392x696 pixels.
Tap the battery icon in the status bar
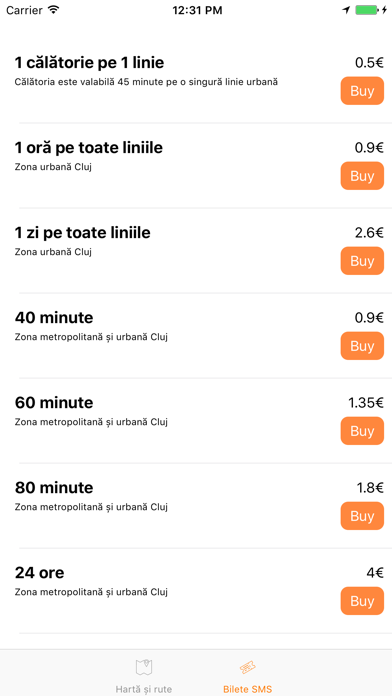[x=366, y=10]
